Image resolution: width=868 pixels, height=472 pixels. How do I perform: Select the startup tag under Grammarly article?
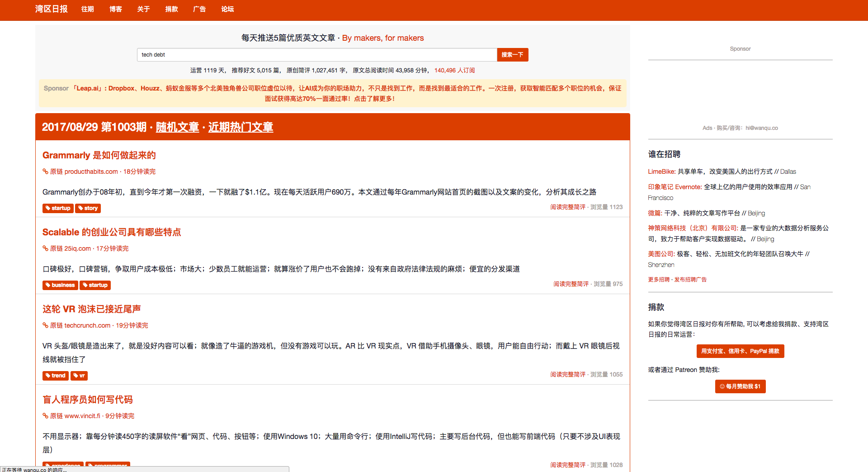tap(58, 208)
